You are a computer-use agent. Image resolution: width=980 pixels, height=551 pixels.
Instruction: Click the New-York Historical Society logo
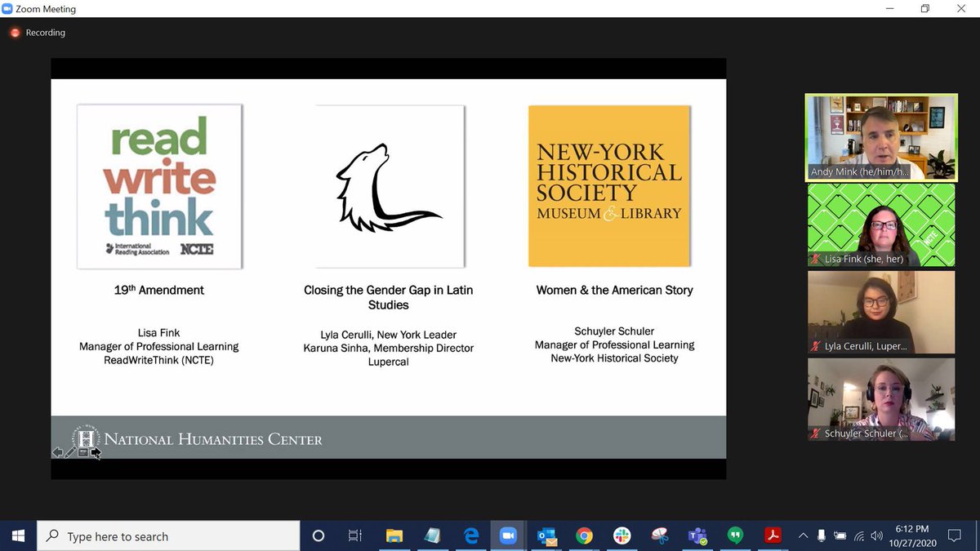point(609,186)
